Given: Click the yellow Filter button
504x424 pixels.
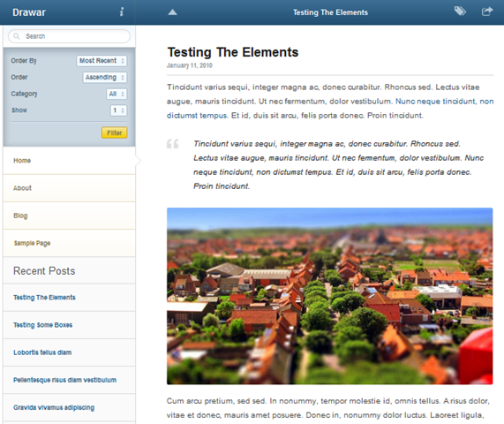Looking at the screenshot, I should click(x=114, y=132).
